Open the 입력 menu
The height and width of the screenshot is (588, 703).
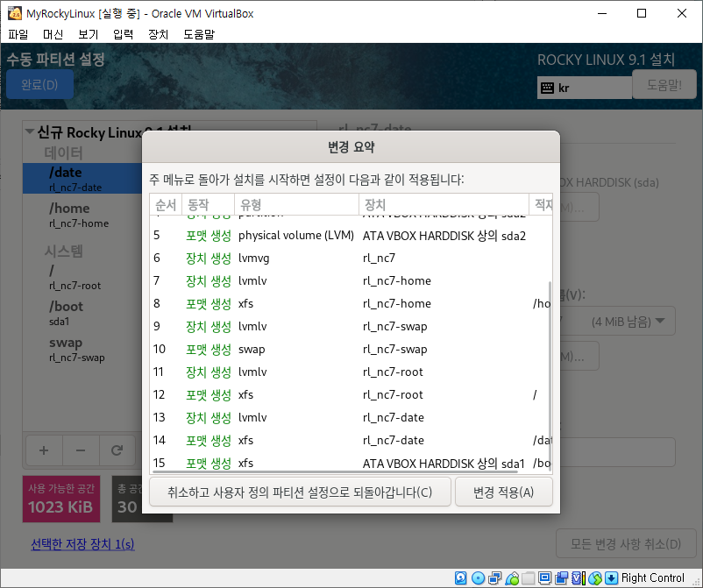124,34
